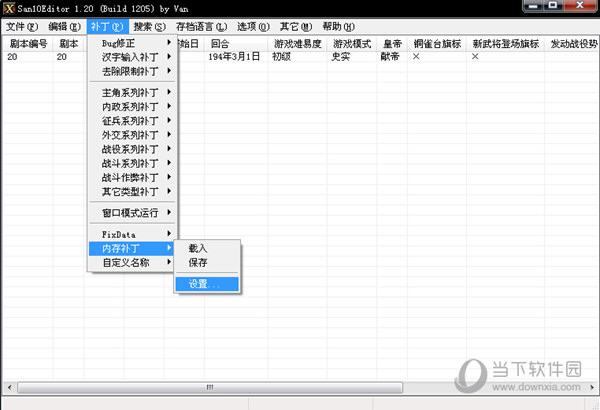Open the 搜索(S) menu
Image resolution: width=600 pixels, height=410 pixels.
150,27
